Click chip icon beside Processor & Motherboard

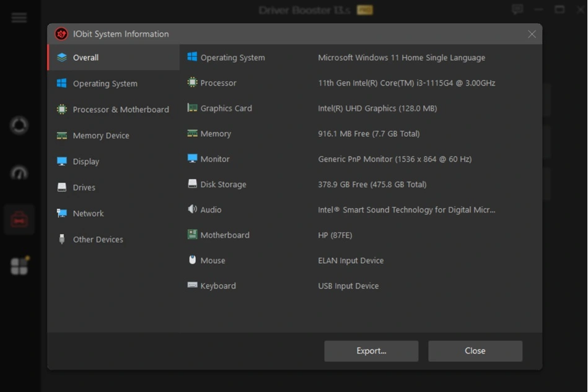(x=62, y=110)
